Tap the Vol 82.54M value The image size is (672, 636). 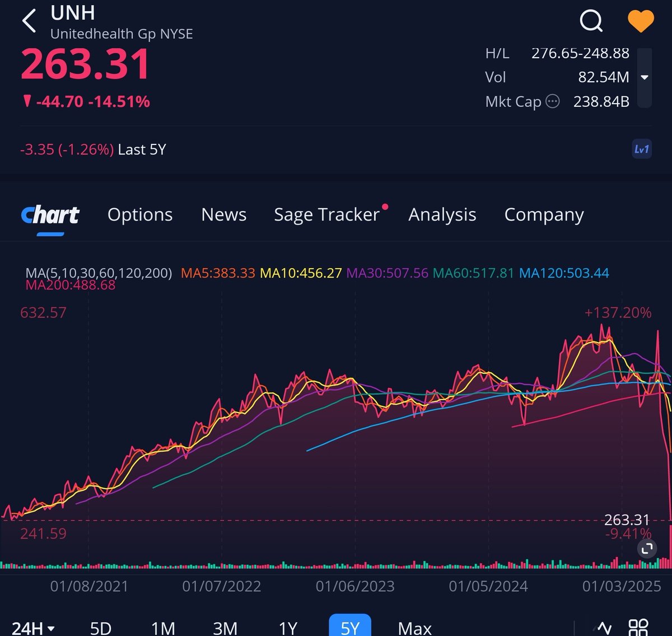(604, 77)
